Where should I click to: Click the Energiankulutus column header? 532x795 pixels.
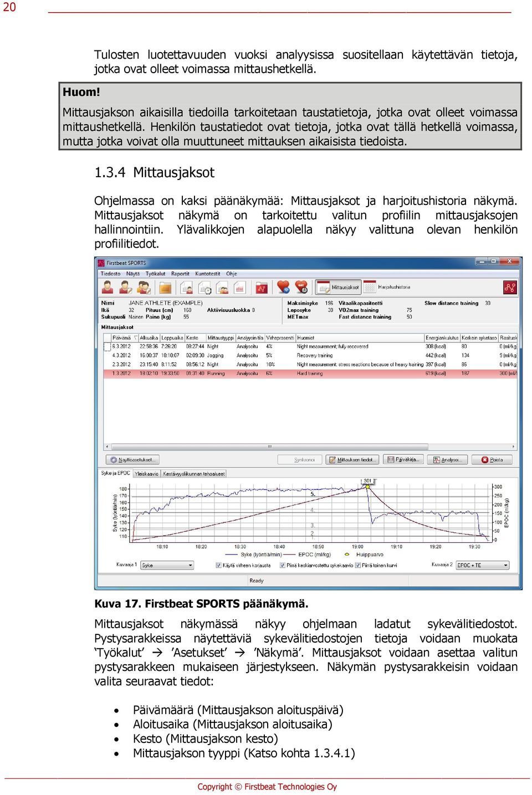click(442, 337)
